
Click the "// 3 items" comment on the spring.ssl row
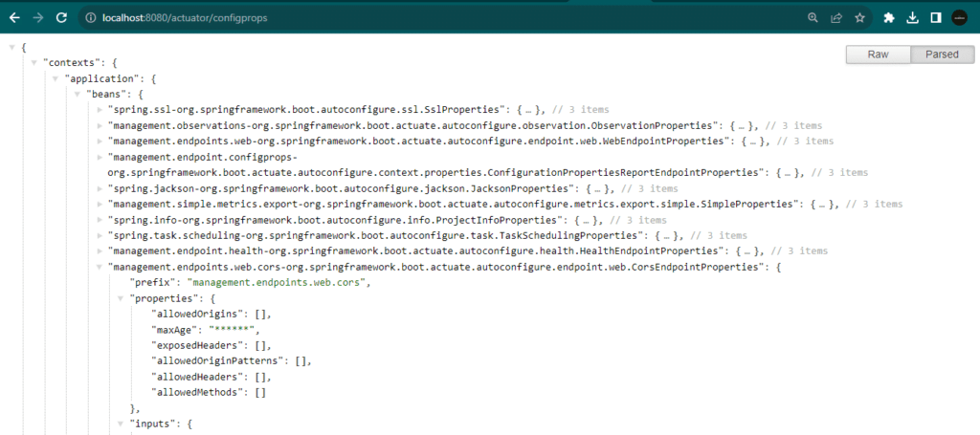(581, 110)
